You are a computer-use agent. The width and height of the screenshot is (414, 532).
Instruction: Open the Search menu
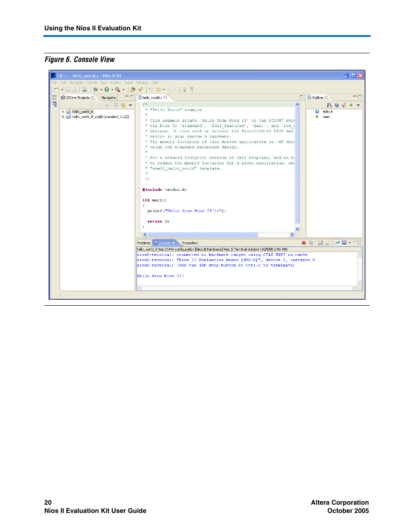[92, 82]
